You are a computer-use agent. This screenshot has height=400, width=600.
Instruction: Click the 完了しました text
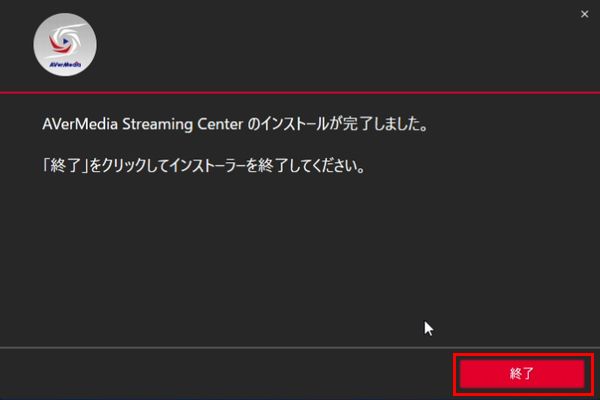(385, 124)
